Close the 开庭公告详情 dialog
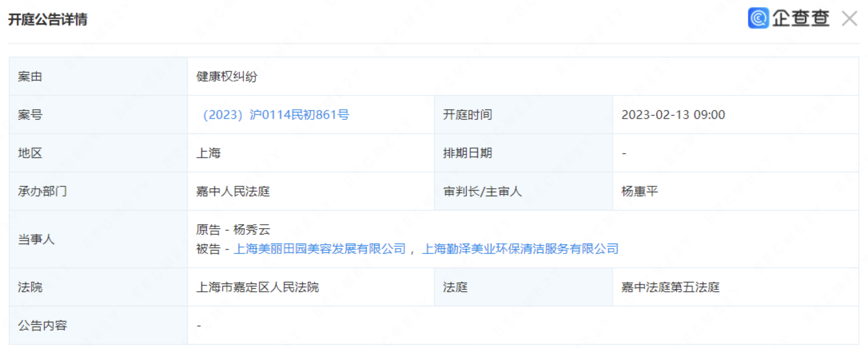Viewport: 868px width, 348px height. click(x=849, y=18)
